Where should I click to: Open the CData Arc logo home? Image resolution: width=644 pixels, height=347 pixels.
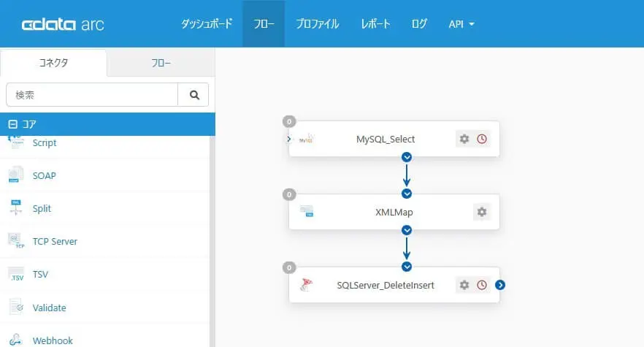63,24
